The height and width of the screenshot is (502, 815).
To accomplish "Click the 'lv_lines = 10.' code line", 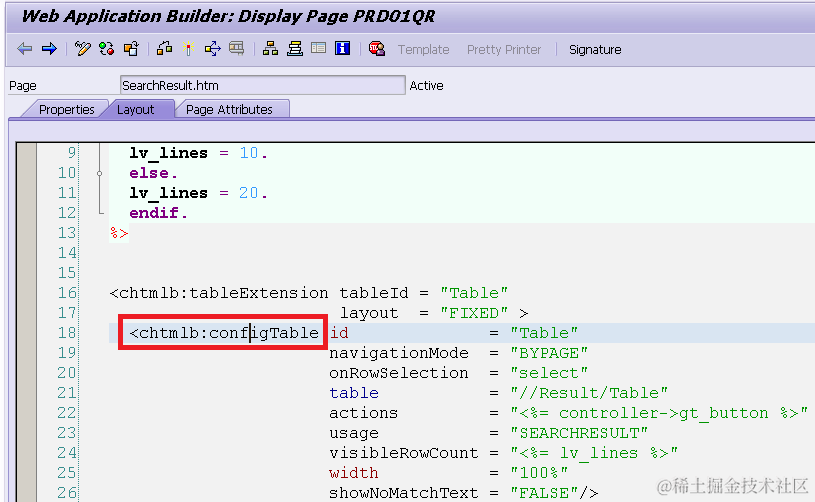I will [x=198, y=153].
